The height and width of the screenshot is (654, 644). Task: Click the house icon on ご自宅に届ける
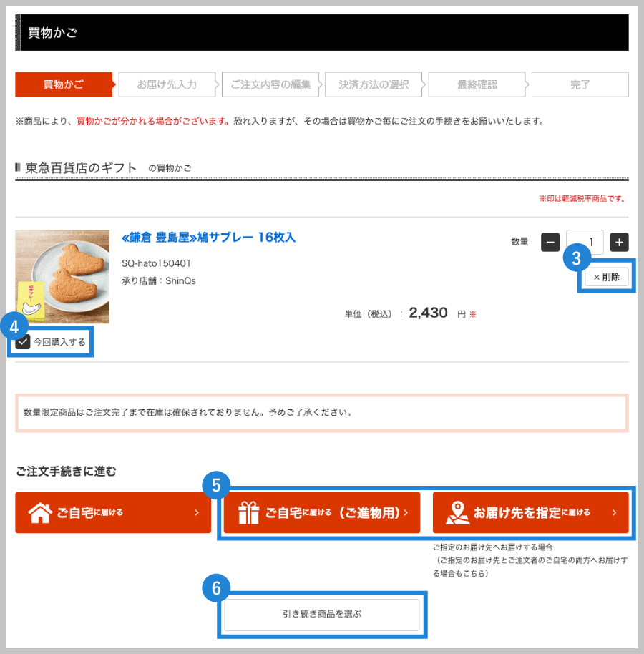40,512
